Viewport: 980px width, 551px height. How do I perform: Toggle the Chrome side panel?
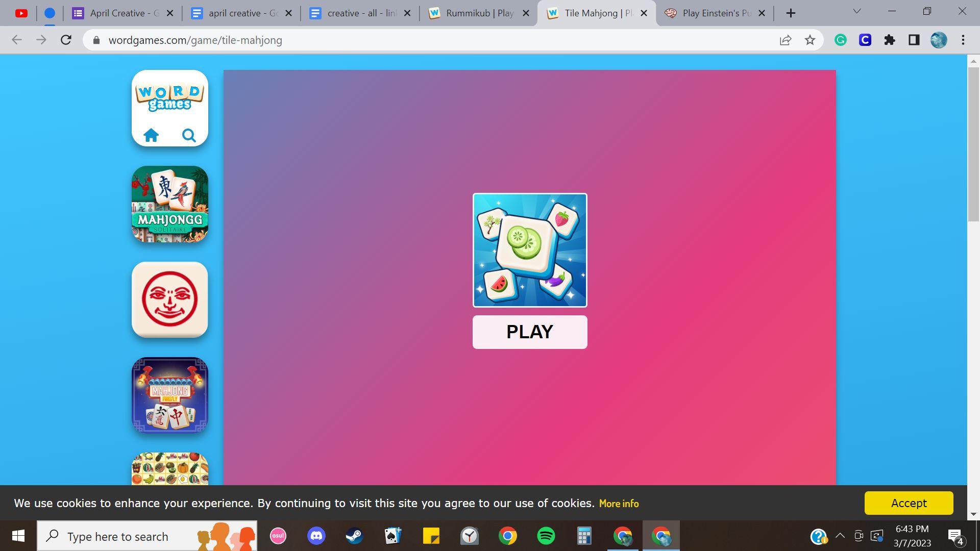pyautogui.click(x=914, y=40)
